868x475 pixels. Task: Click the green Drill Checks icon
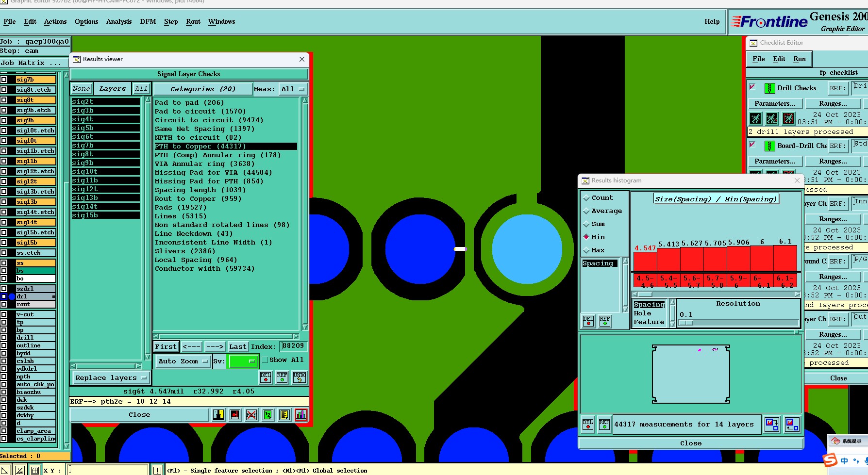tap(769, 88)
